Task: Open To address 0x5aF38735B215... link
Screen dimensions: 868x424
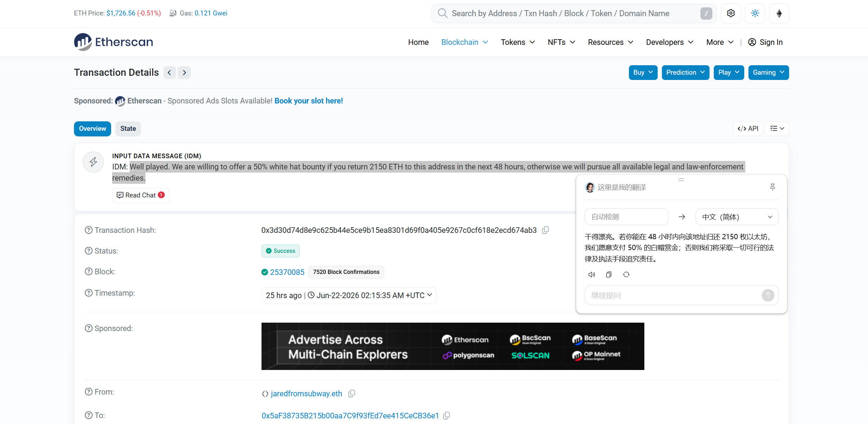Action: (350, 416)
